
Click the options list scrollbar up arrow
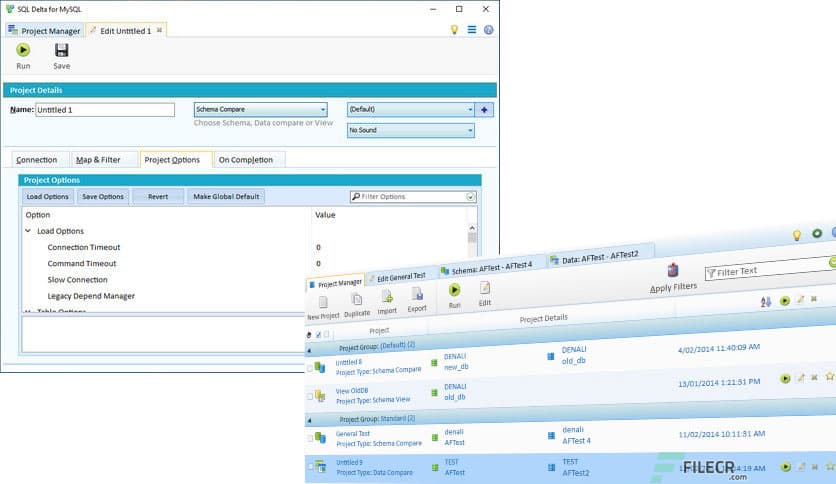point(472,228)
